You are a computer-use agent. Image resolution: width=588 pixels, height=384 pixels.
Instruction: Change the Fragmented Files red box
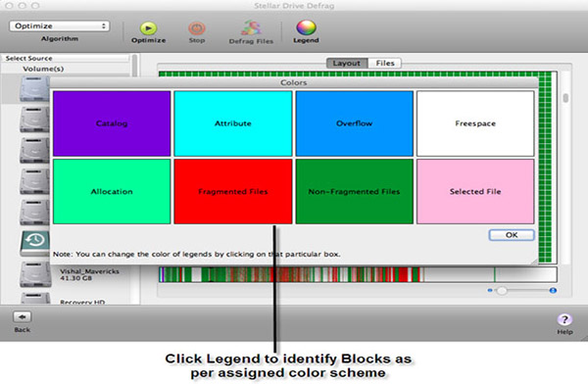pos(233,192)
